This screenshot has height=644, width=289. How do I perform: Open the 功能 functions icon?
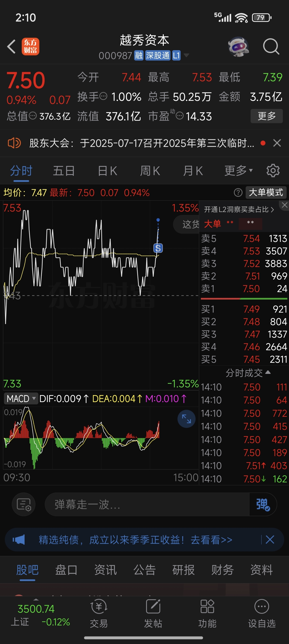[x=207, y=614]
